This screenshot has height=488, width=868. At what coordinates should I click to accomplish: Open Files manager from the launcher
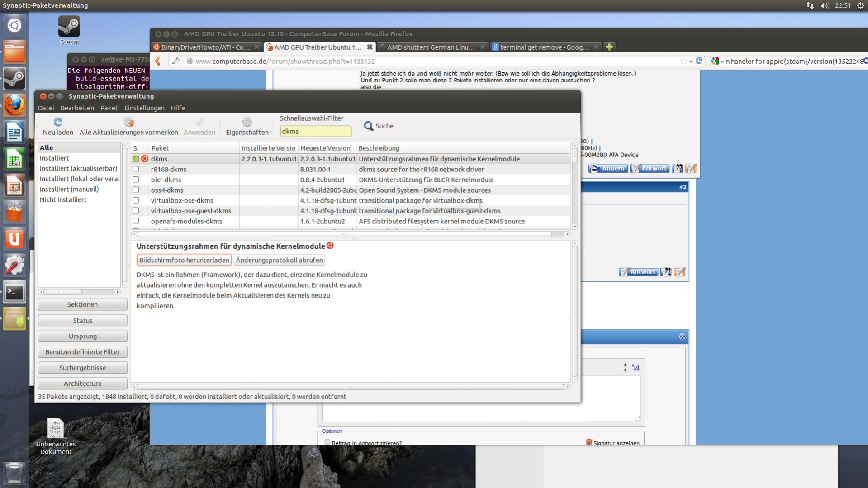pyautogui.click(x=14, y=52)
